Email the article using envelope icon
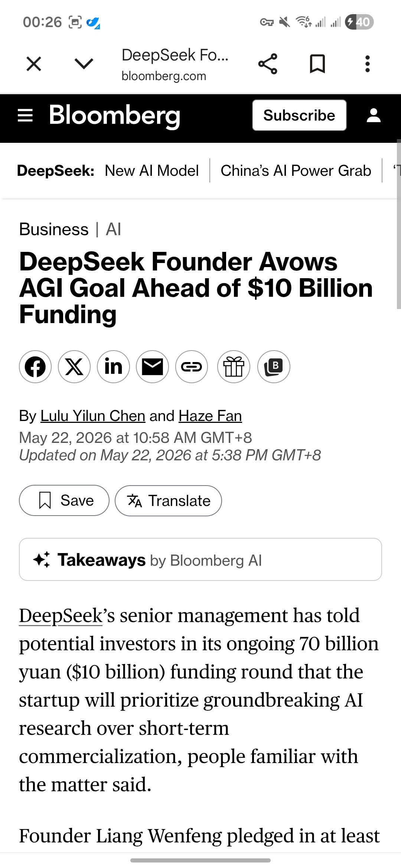 coord(152,366)
